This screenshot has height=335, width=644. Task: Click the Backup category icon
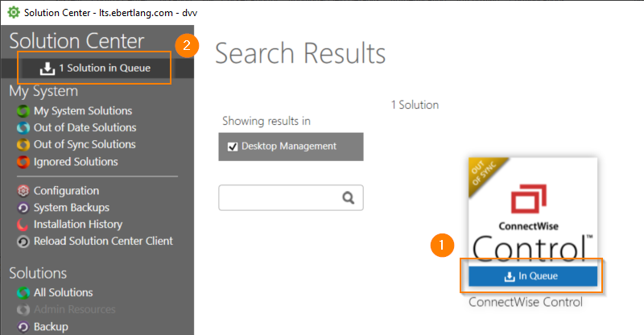coord(23,327)
